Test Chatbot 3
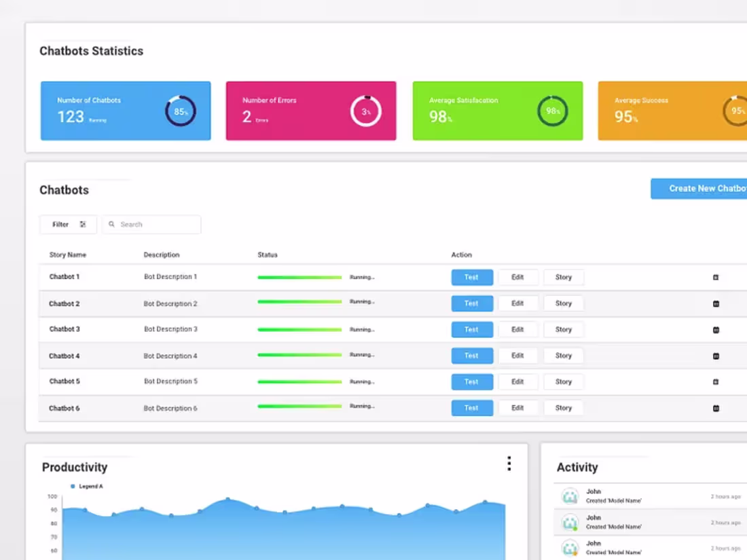 pyautogui.click(x=472, y=329)
